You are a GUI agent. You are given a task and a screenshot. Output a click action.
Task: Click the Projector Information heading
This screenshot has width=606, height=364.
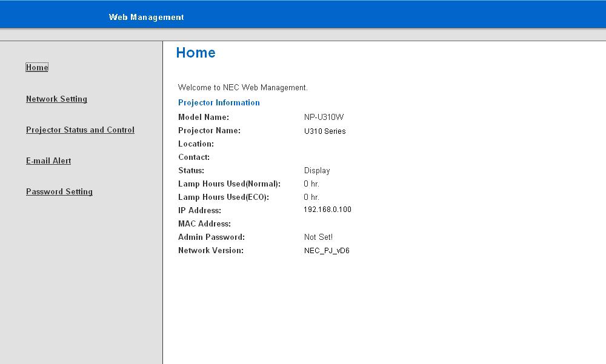tap(219, 102)
